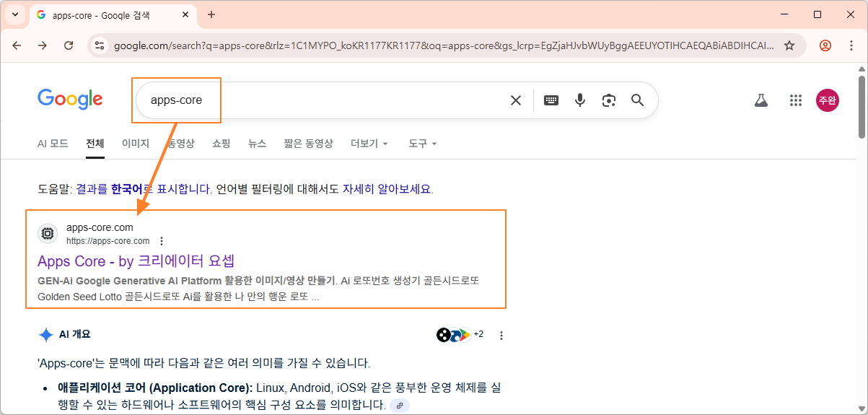Expand the 도구 dropdown
The width and height of the screenshot is (868, 415).
[x=423, y=144]
